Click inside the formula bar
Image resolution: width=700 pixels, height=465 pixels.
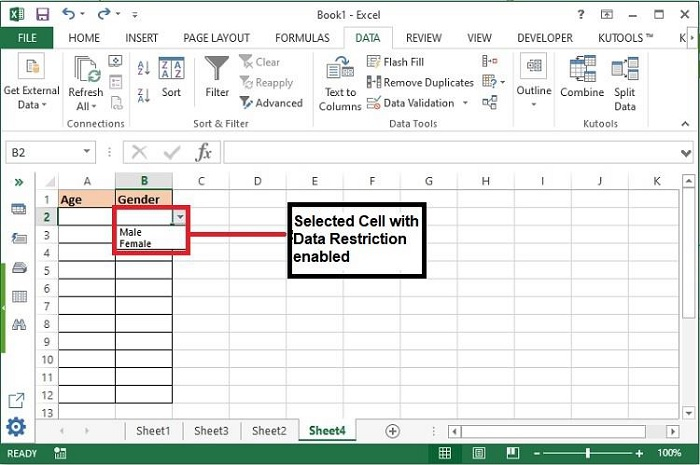(451, 153)
